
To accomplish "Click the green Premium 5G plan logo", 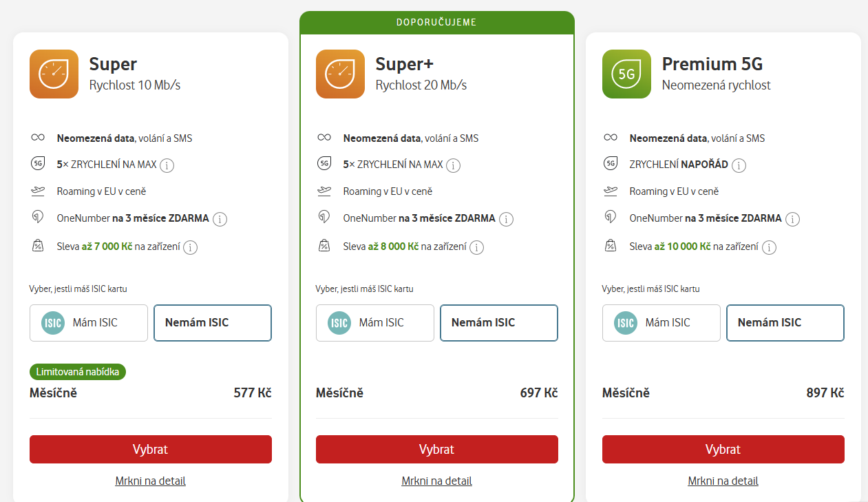I will (626, 74).
